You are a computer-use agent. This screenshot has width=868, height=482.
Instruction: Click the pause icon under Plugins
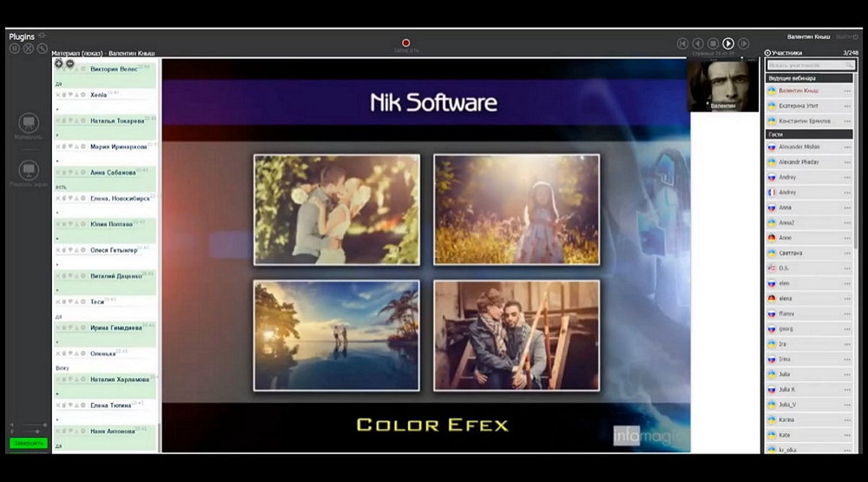15,49
